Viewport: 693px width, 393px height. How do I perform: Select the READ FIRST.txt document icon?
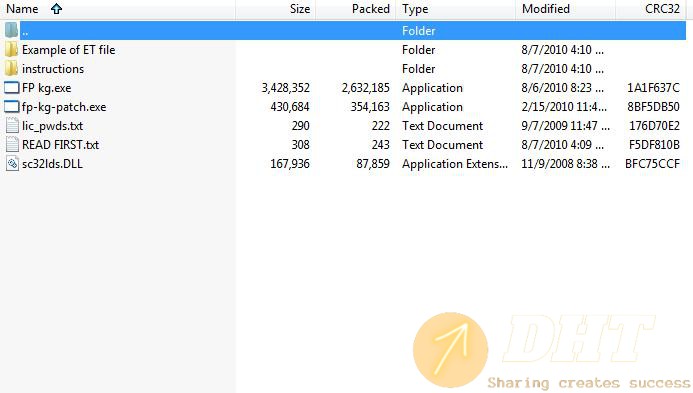coord(12,145)
